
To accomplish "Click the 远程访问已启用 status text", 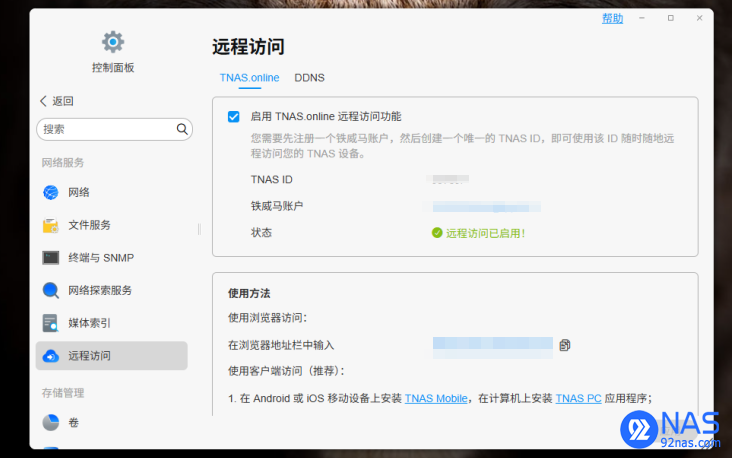I will pos(486,233).
